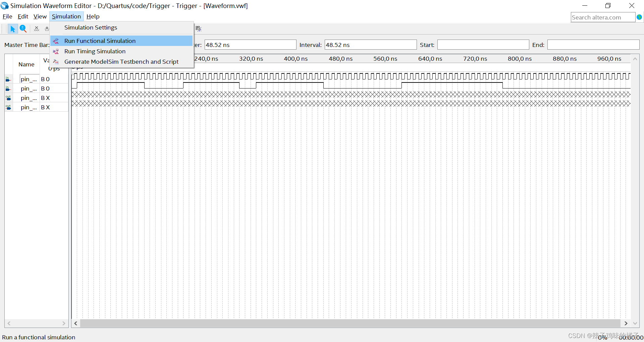Click the 960,0 ns timeline marker
Screen dimensions: 644x342
click(x=609, y=59)
